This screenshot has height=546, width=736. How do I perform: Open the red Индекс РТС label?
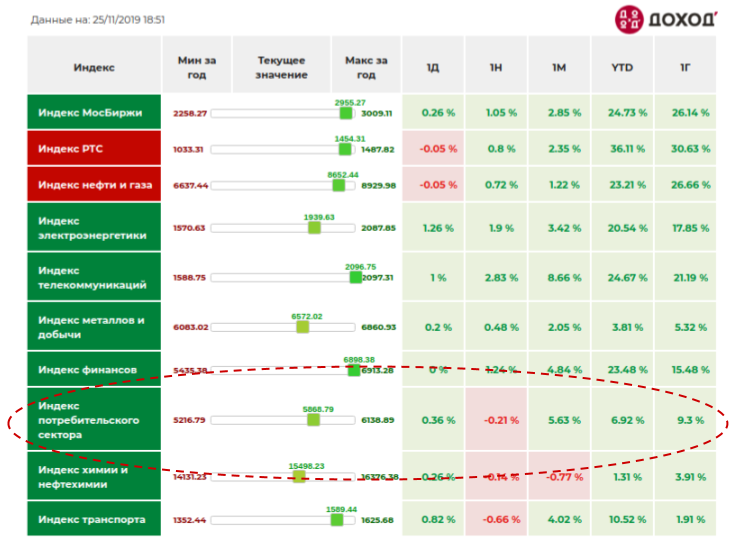tap(94, 148)
